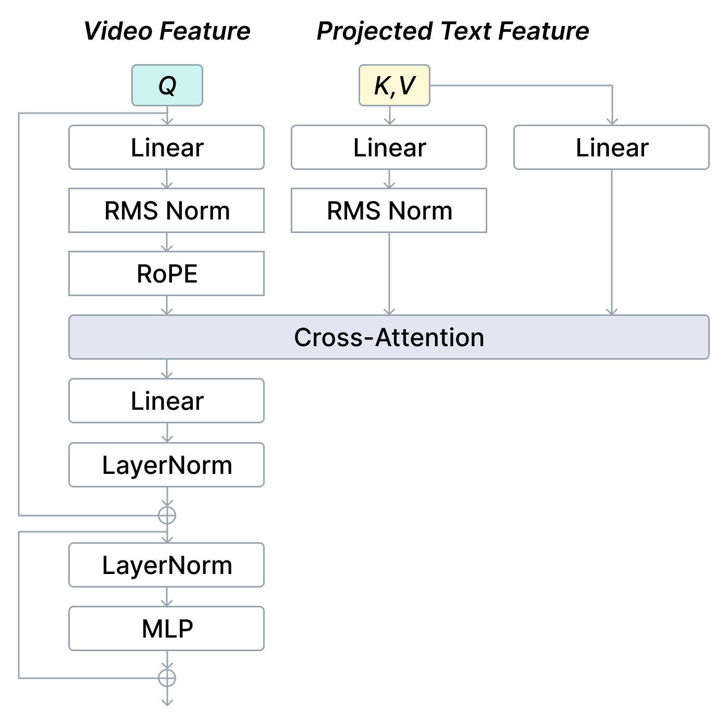The height and width of the screenshot is (721, 728).
Task: Click the lower residual addition circle
Action: [167, 678]
